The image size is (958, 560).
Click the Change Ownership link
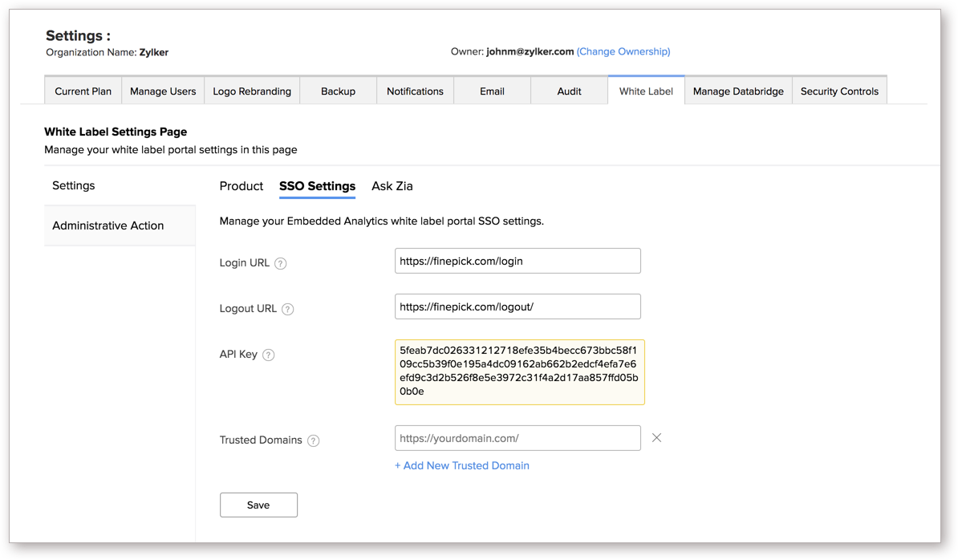click(623, 51)
